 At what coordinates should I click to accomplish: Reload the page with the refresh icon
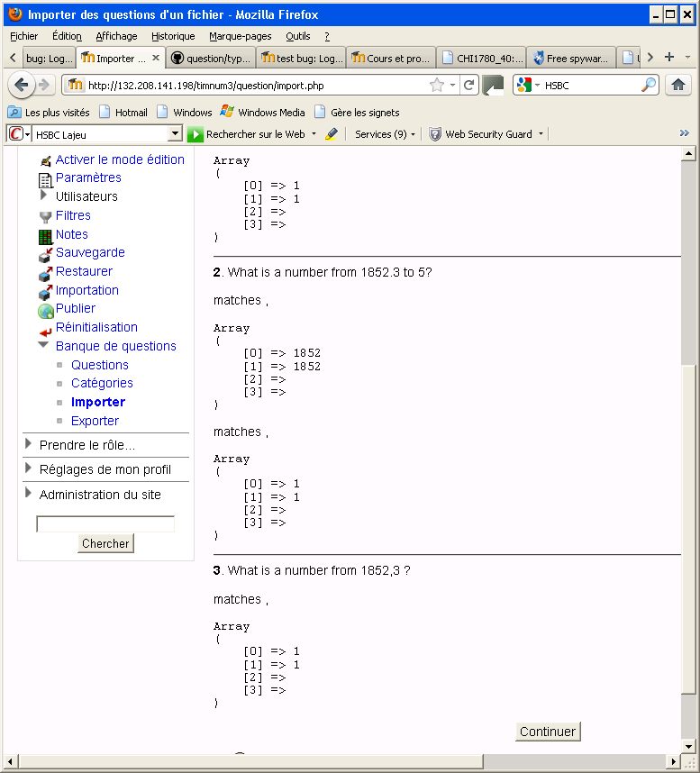point(469,86)
